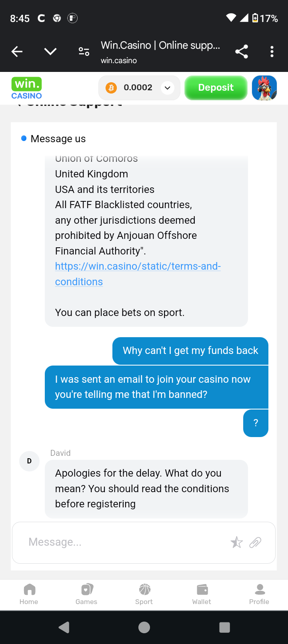This screenshot has height=644, width=288.
Task: Go to the Sport tab
Action: 144,594
